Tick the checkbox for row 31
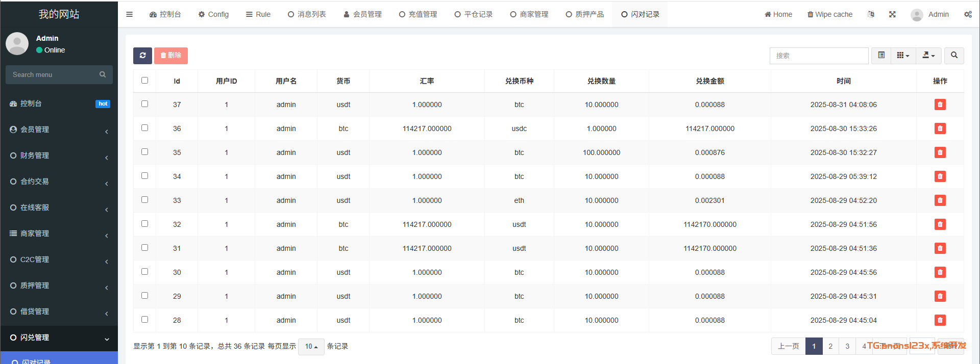 coord(145,248)
